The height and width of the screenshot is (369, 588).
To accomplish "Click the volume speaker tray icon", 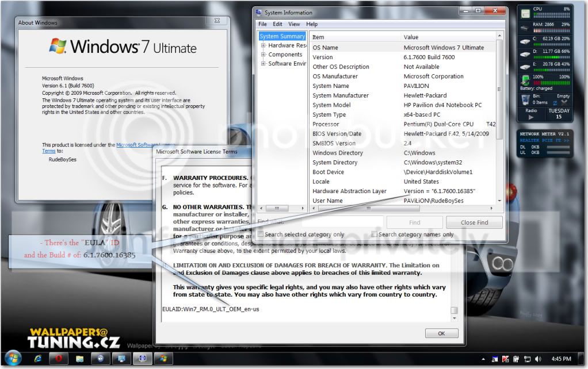I will click(x=538, y=359).
